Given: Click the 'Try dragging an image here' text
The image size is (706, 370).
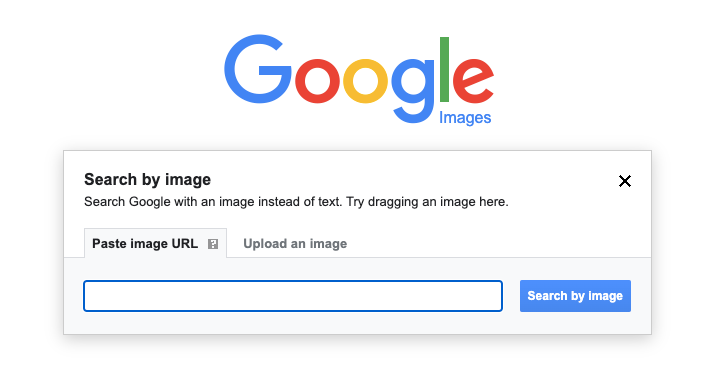Looking at the screenshot, I should pos(427,202).
